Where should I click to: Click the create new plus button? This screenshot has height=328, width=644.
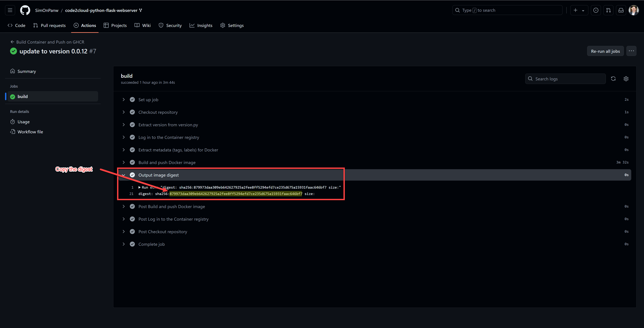(579, 10)
